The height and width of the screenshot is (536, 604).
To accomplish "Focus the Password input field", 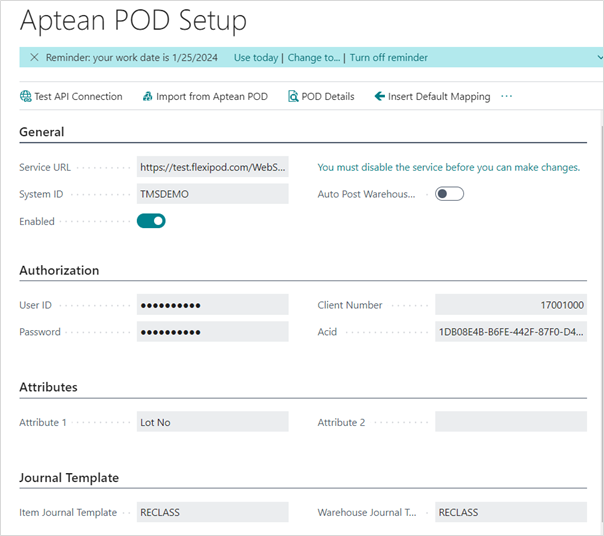I will 212,332.
